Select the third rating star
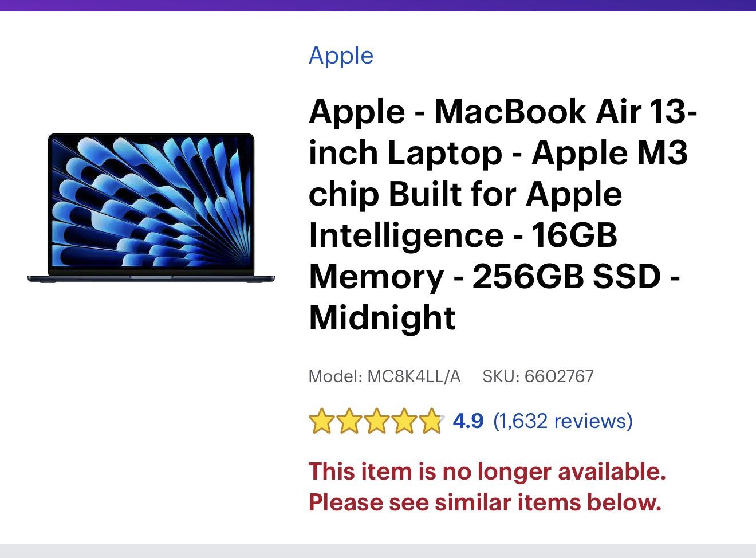 click(376, 422)
